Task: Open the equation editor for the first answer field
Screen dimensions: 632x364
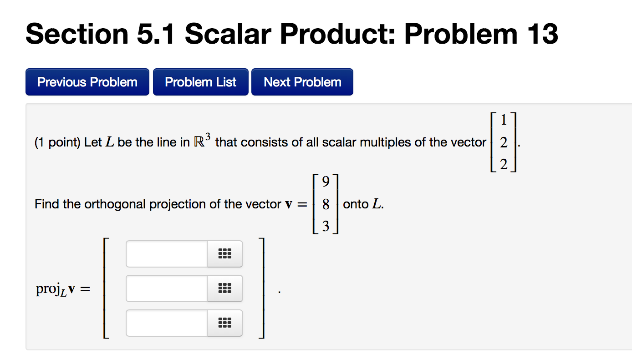Action: click(225, 254)
